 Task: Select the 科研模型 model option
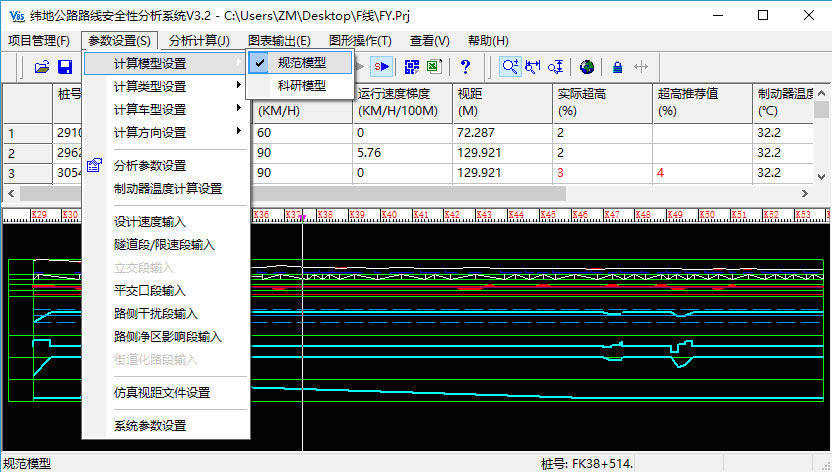point(301,86)
